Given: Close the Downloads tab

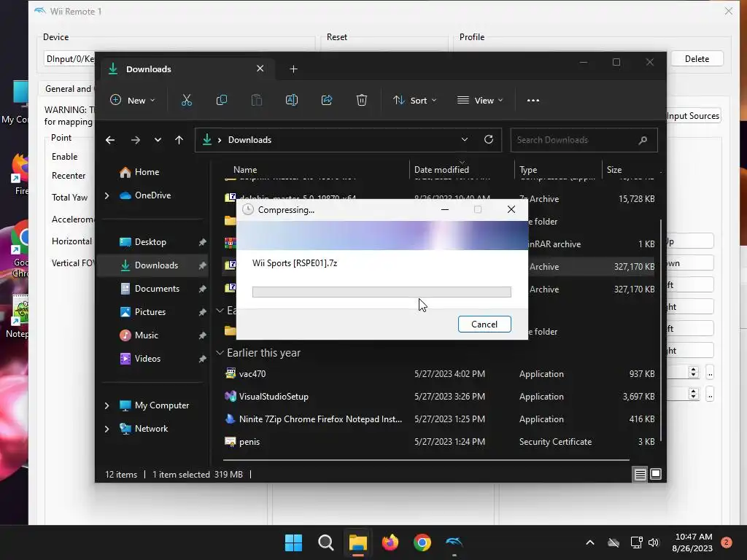Looking at the screenshot, I should pos(260,69).
